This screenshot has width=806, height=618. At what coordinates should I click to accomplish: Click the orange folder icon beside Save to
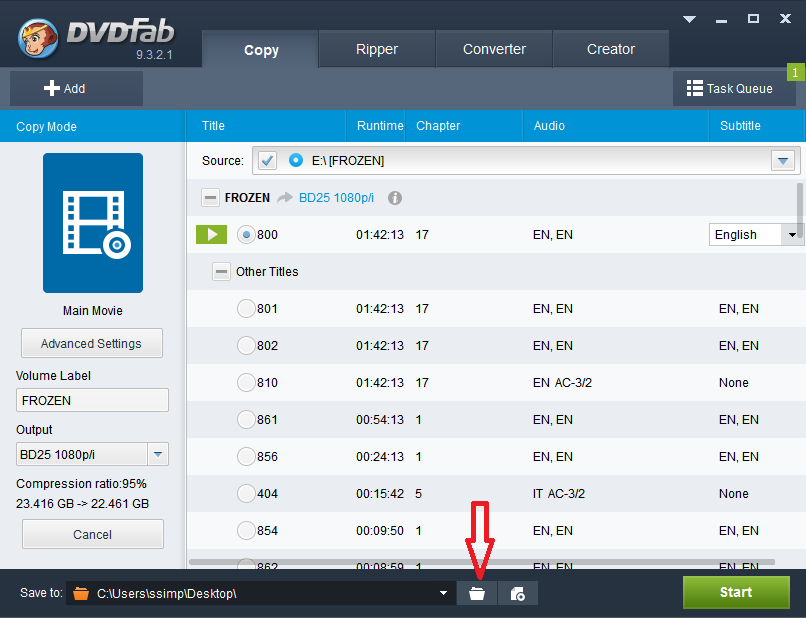pyautogui.click(x=81, y=593)
